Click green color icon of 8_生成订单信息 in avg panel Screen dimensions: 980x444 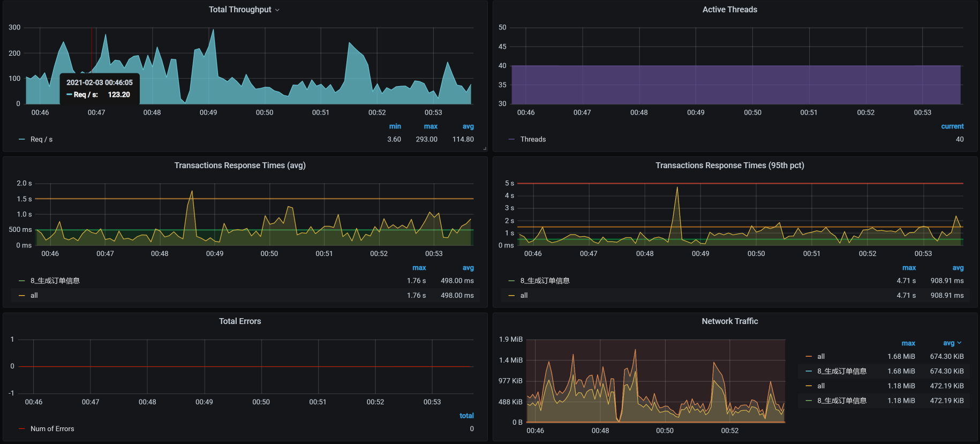(x=22, y=281)
